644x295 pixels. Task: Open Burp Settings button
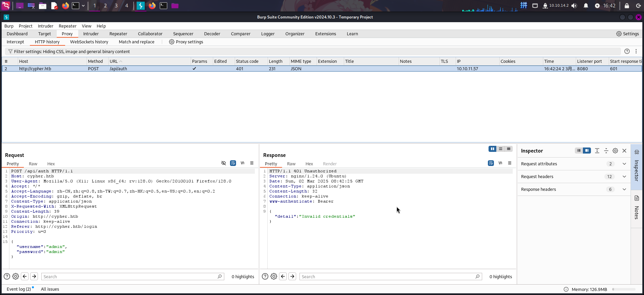tap(628, 34)
